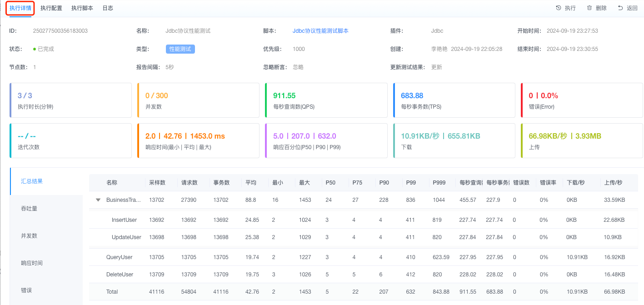Viewport: 644px width, 305px height.
Task: Click the execute clock icon
Action: pos(559,8)
